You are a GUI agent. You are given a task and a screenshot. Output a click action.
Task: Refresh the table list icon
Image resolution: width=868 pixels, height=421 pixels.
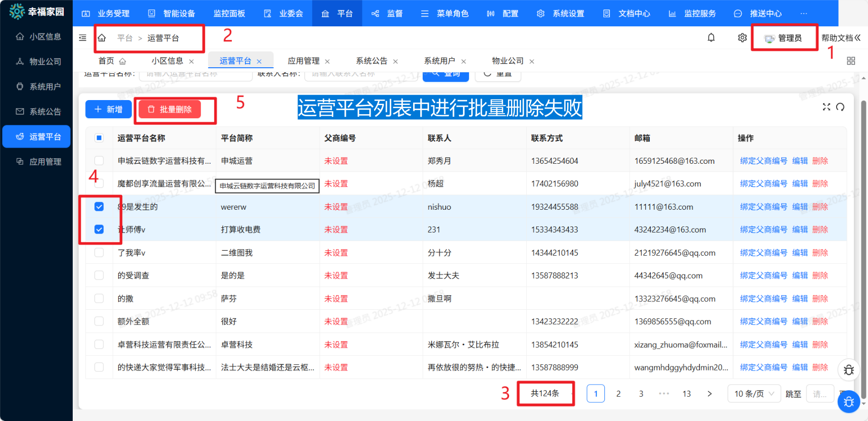(840, 107)
